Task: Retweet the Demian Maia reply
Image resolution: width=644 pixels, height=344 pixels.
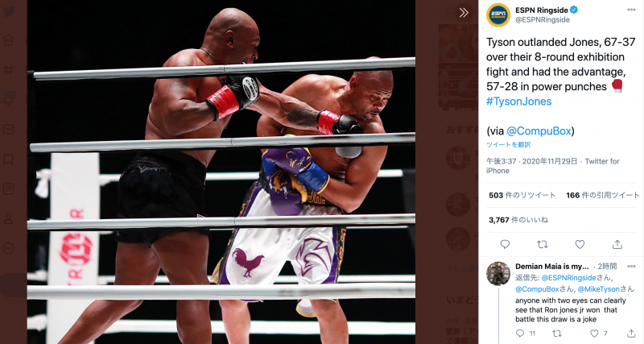Action: (x=557, y=334)
